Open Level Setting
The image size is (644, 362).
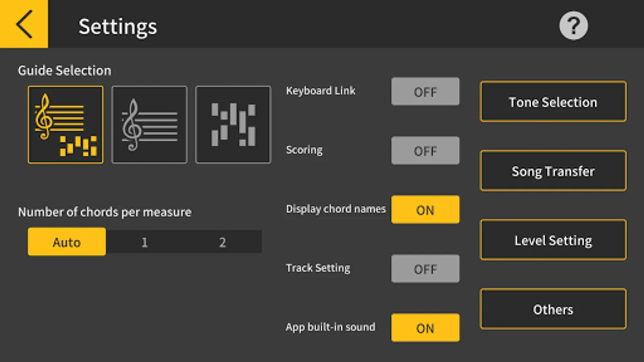553,240
